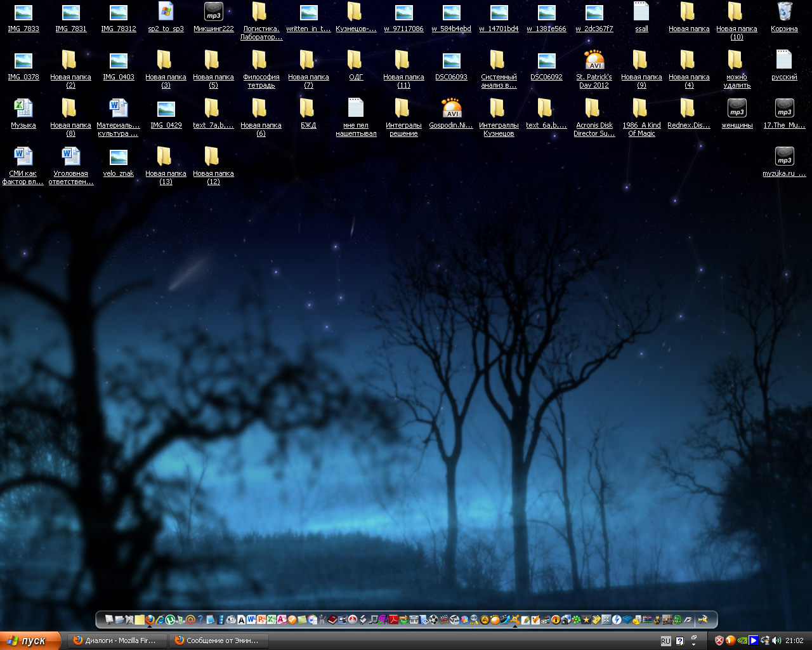This screenshot has height=650, width=812.
Task: Switch the RU input language indicator
Action: point(665,641)
